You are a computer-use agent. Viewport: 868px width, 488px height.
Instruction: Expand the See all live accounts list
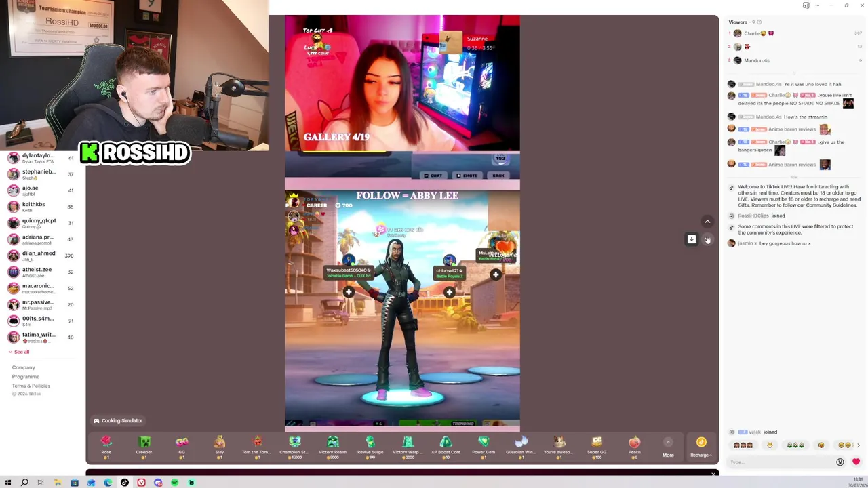pos(19,352)
